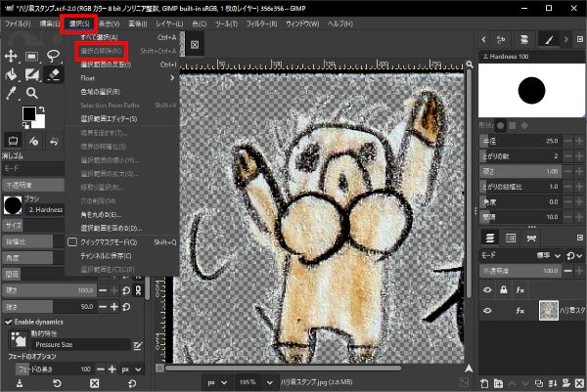
Task: Select the Bucket Fill tool
Action: pos(11,74)
